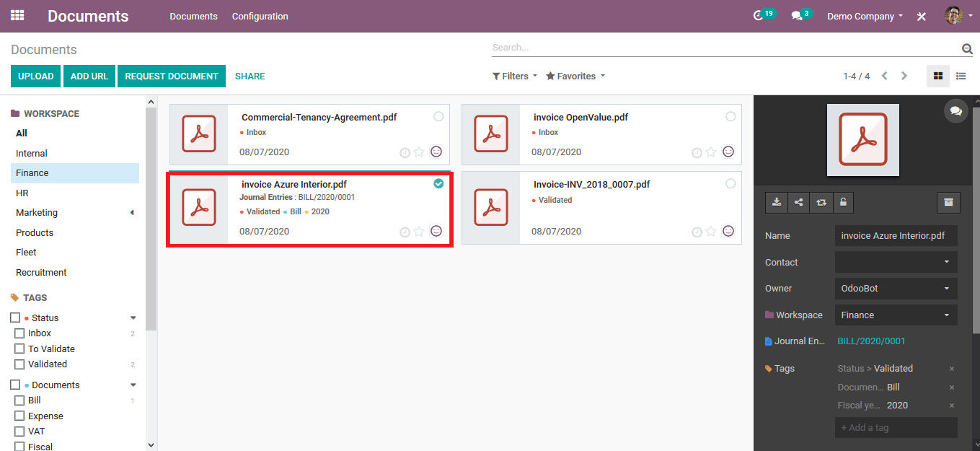980x451 pixels.
Task: Click the Search input field
Action: pyautogui.click(x=725, y=48)
